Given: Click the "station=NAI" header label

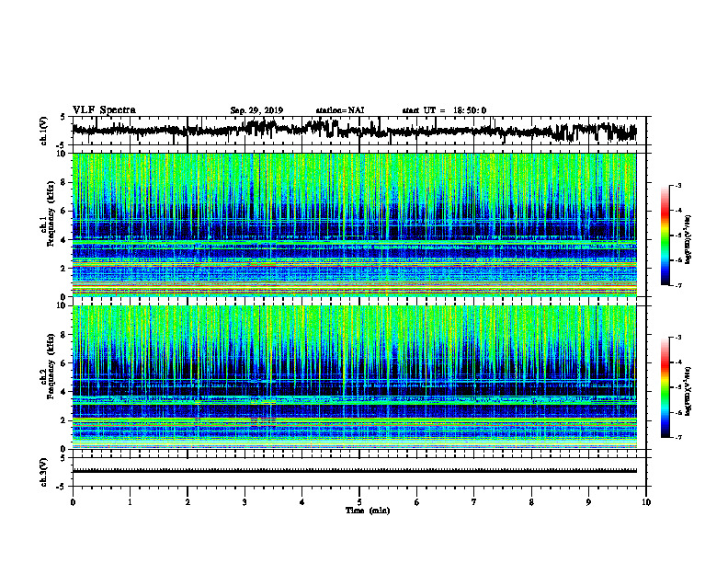Looking at the screenshot, I should tap(340, 110).
